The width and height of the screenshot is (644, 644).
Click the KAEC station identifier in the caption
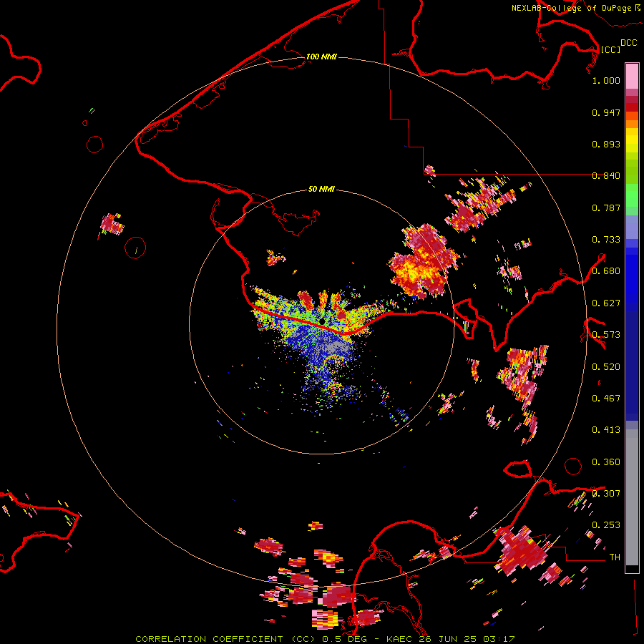[399, 639]
